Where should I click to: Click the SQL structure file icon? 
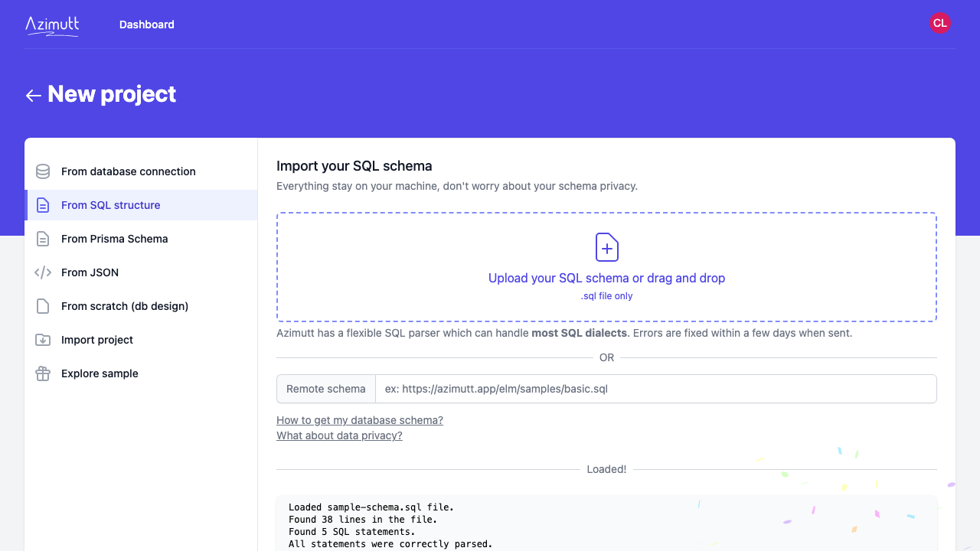click(43, 205)
